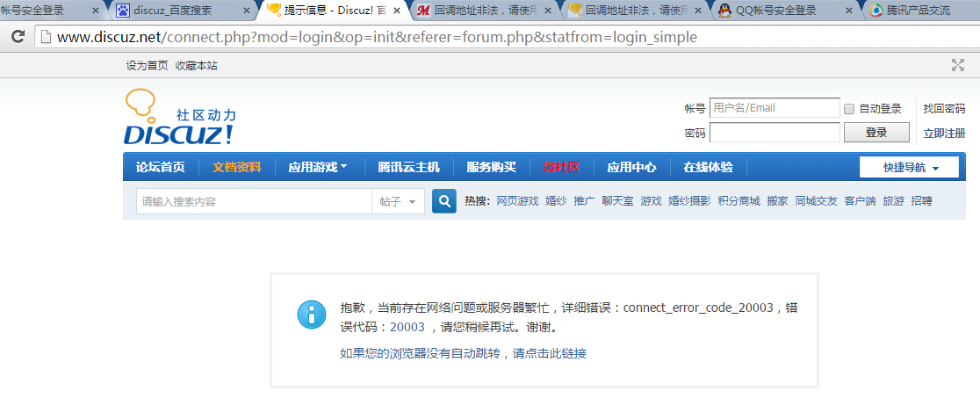Focus the 请输入搜索内容 search box
This screenshot has width=980, height=420.
(x=255, y=201)
